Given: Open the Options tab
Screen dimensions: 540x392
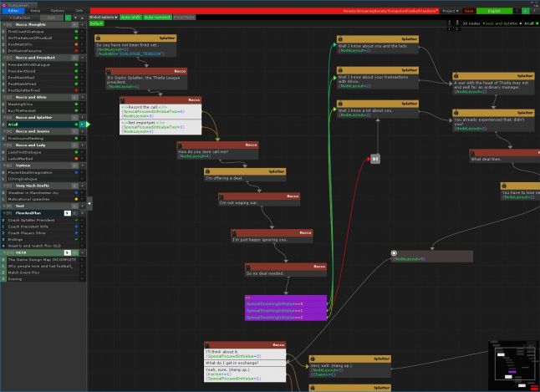Looking at the screenshot, I should pos(57,10).
